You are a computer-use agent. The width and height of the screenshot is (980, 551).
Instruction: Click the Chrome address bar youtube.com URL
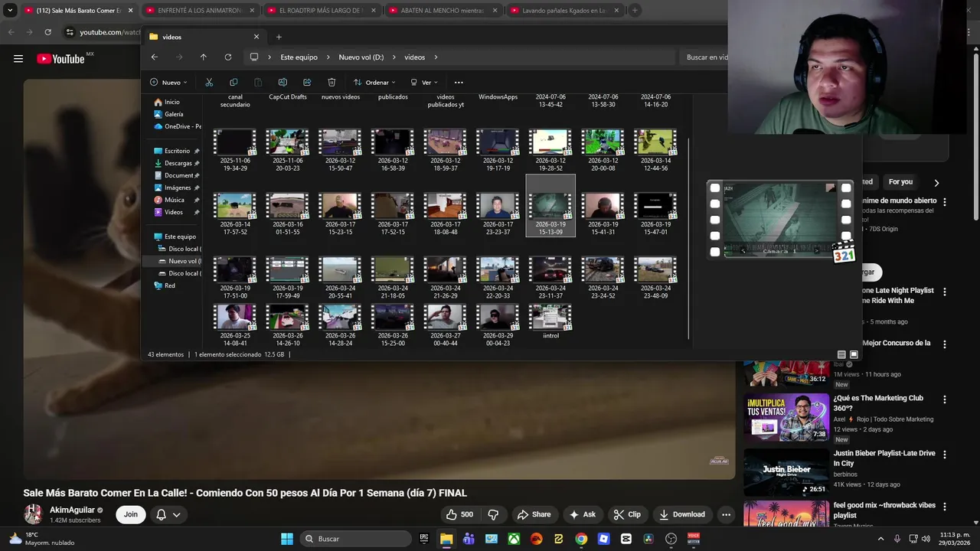111,32
